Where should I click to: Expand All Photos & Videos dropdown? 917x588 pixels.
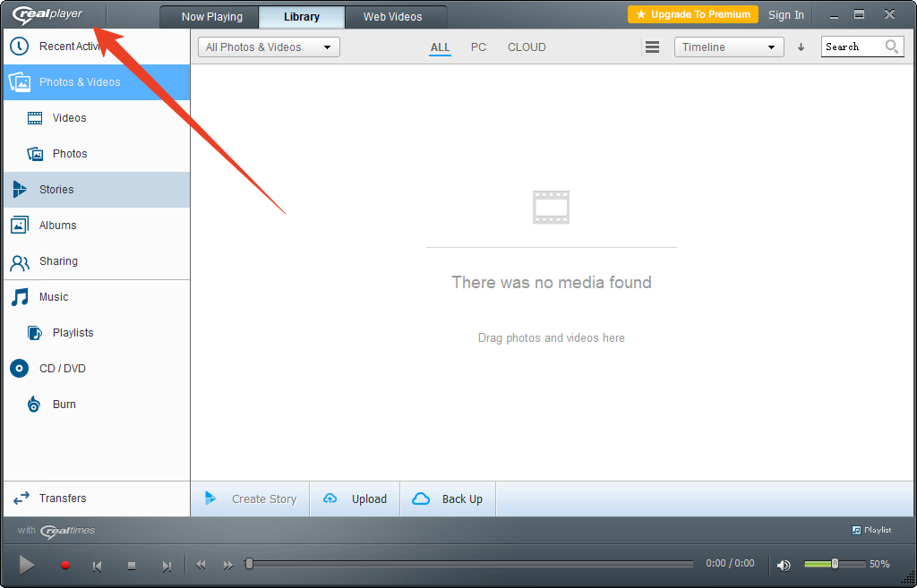269,47
